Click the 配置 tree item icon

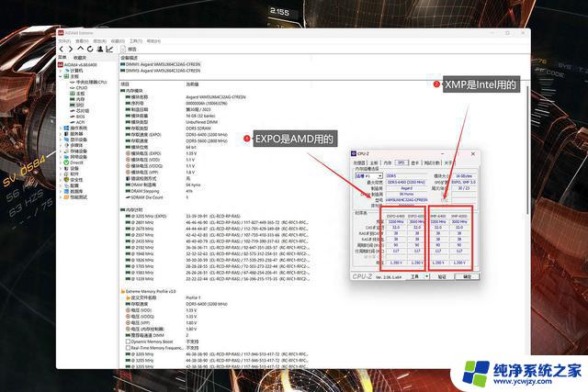66,185
